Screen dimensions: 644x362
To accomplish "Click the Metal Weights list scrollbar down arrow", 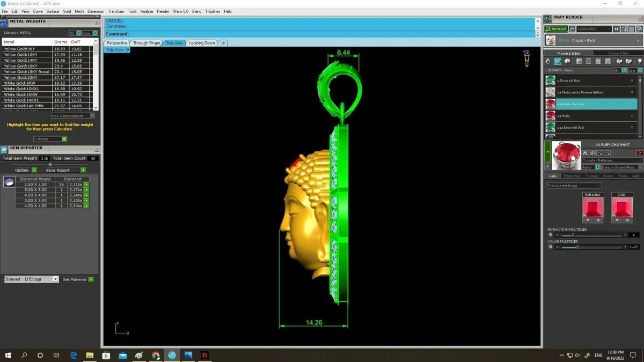I will pos(96,107).
